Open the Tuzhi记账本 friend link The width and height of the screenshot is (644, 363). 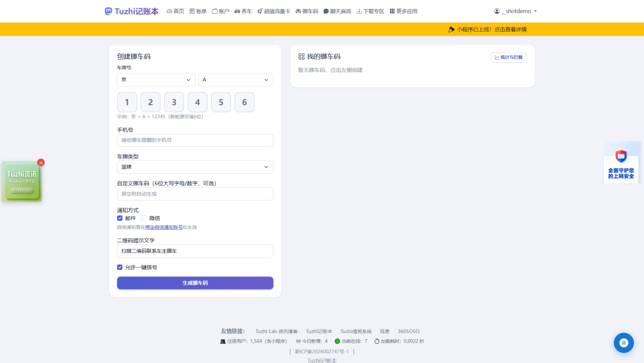tap(318, 331)
